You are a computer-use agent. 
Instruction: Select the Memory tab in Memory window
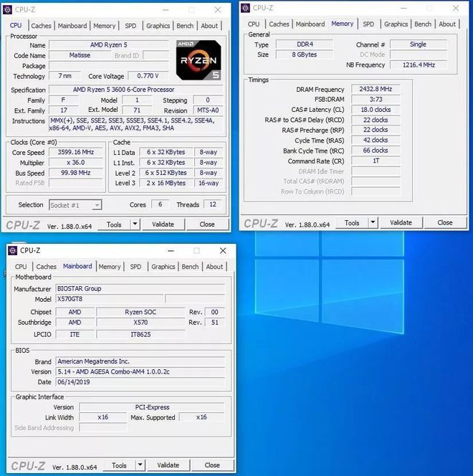(343, 24)
